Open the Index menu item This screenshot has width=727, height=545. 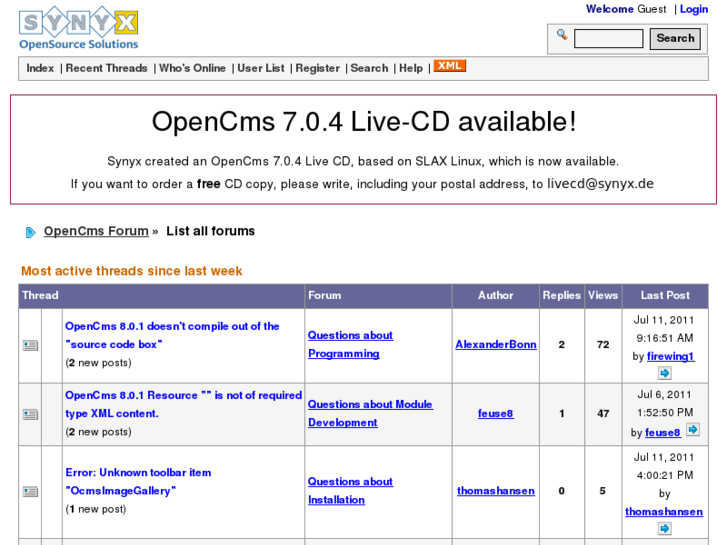(40, 68)
